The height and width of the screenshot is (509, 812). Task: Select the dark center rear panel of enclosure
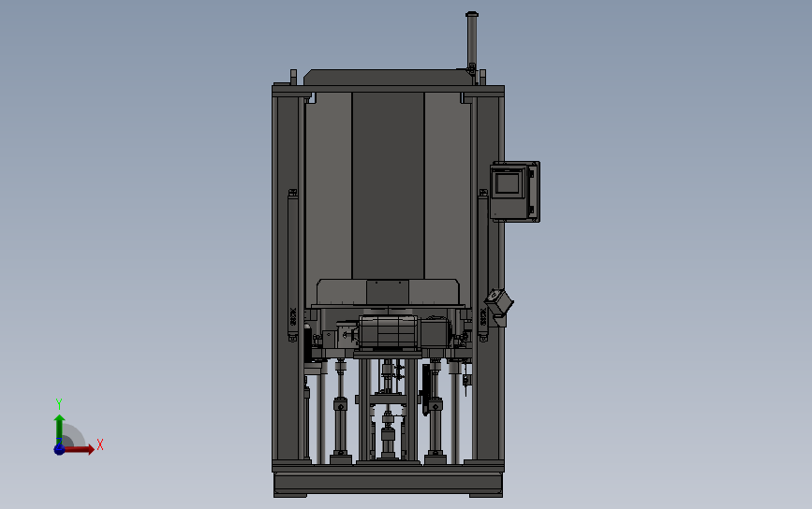388,186
